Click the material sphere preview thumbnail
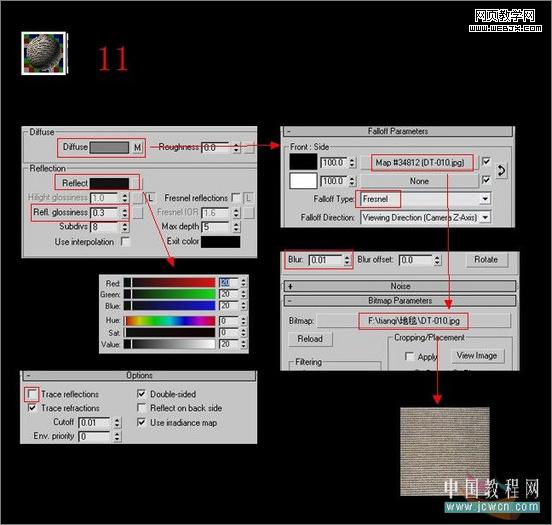The width and height of the screenshot is (552, 525). 44,53
